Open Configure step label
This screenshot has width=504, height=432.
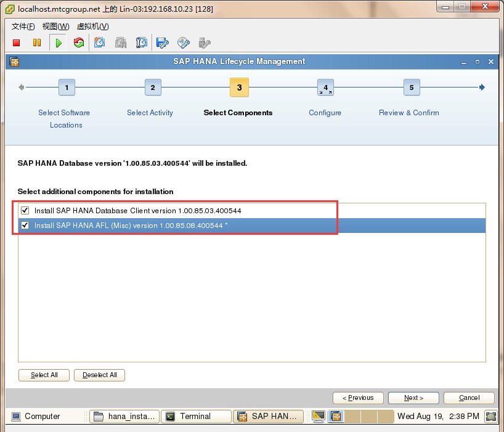click(325, 113)
